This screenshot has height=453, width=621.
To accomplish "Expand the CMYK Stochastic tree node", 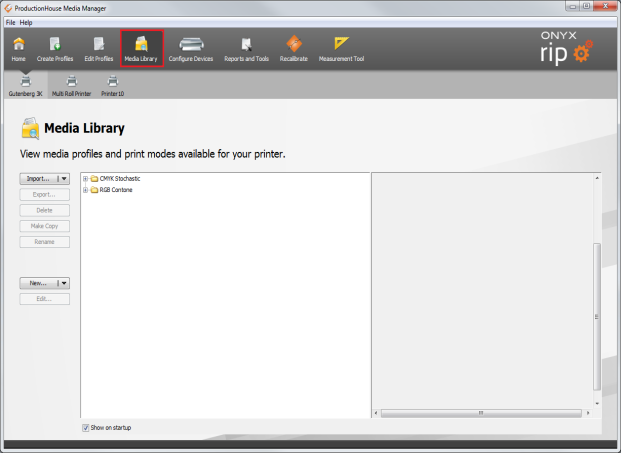I will pyautogui.click(x=85, y=179).
